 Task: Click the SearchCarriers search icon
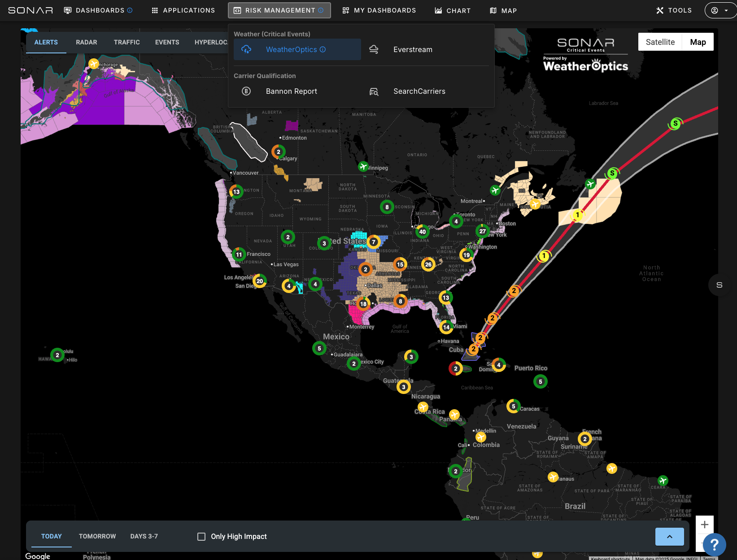374,92
